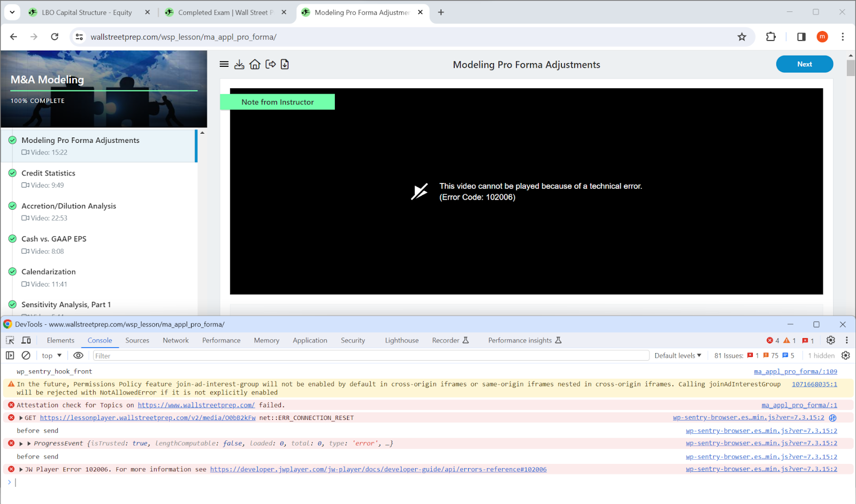
Task: Open the Performance insights tab
Action: click(x=525, y=340)
